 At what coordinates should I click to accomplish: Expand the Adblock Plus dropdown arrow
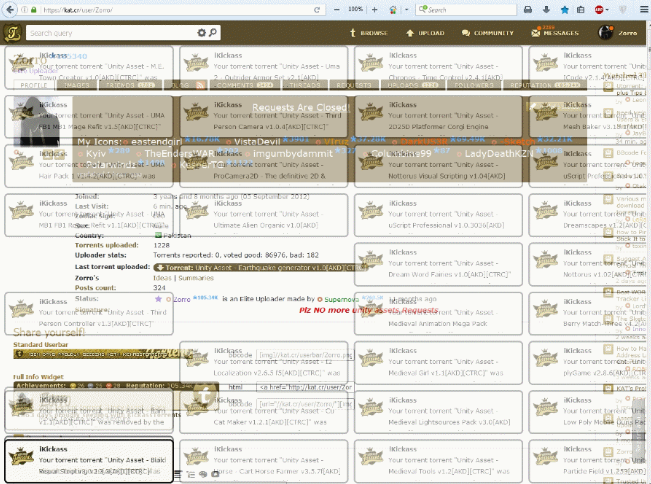tap(607, 10)
